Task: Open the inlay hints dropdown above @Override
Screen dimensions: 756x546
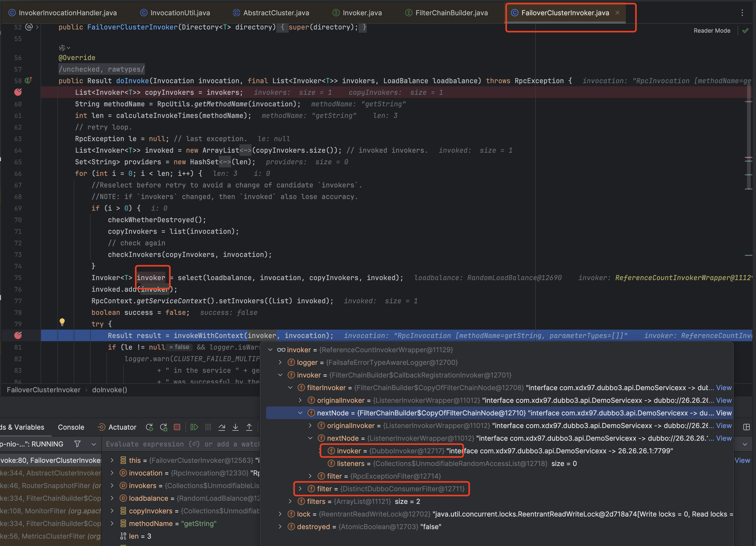Action: [x=64, y=48]
